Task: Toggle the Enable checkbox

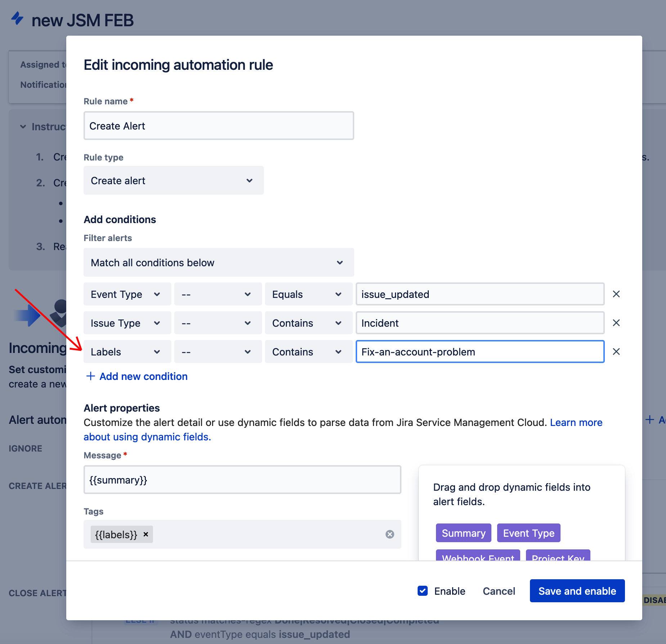Action: [423, 591]
